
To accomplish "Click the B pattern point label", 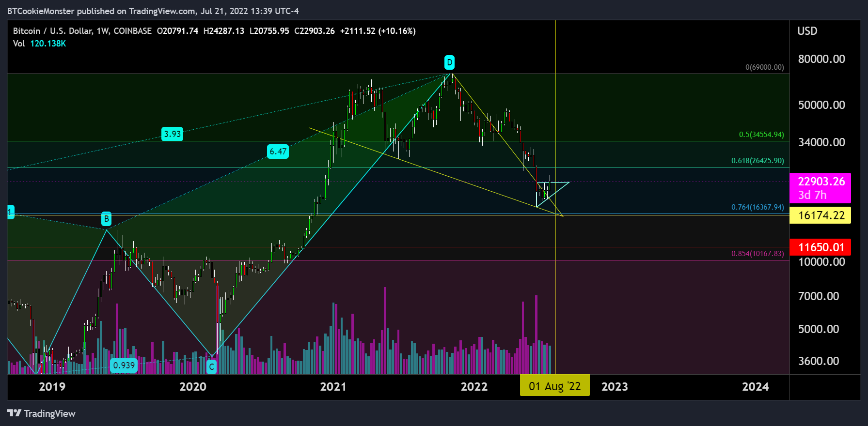I will (x=107, y=219).
